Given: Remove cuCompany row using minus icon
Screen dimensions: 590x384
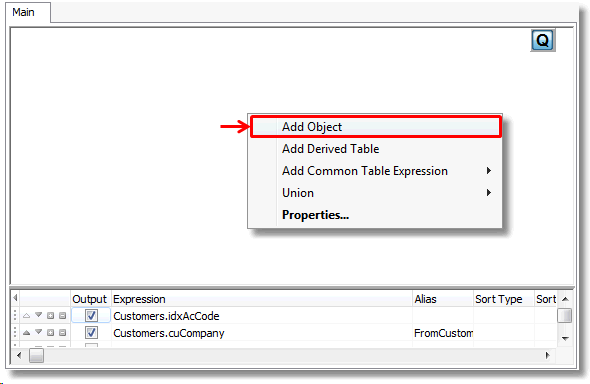Looking at the screenshot, I should coord(62,332).
